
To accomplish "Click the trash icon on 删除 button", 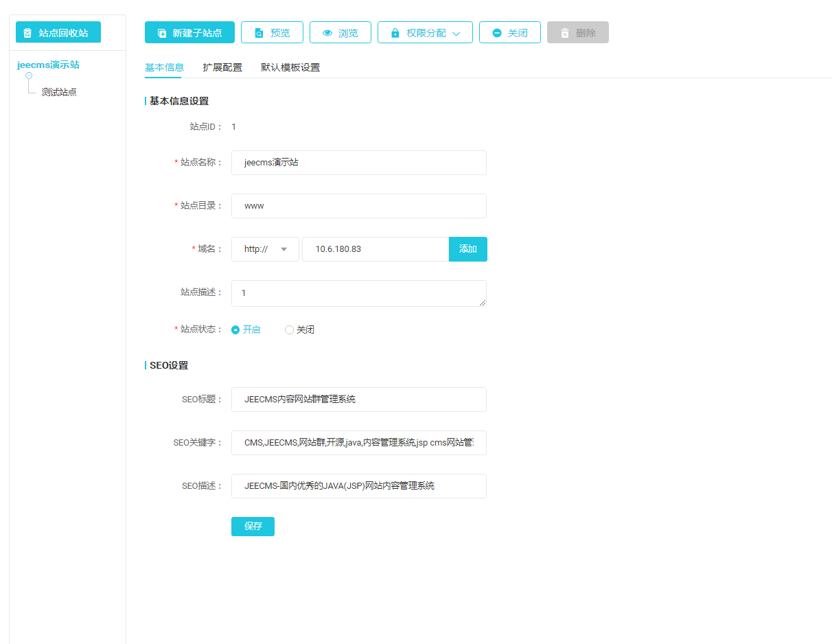I will (x=565, y=33).
